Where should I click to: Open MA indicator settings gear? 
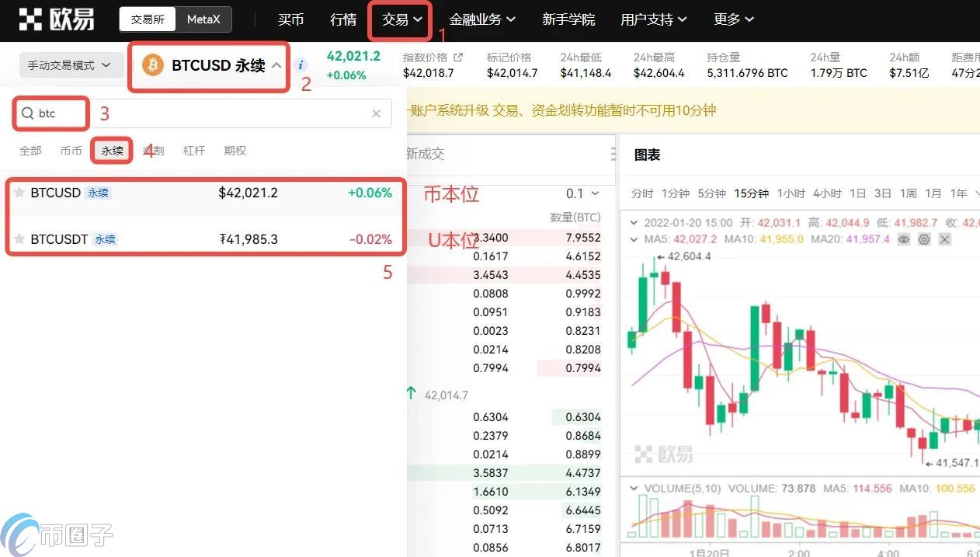click(x=924, y=239)
